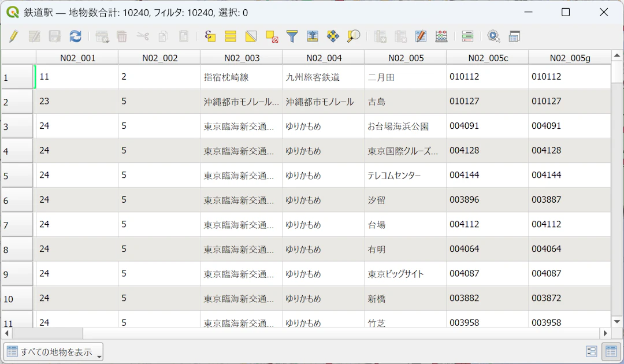
Task: Click the cell 九州旅客鉄道
Action: click(323, 77)
